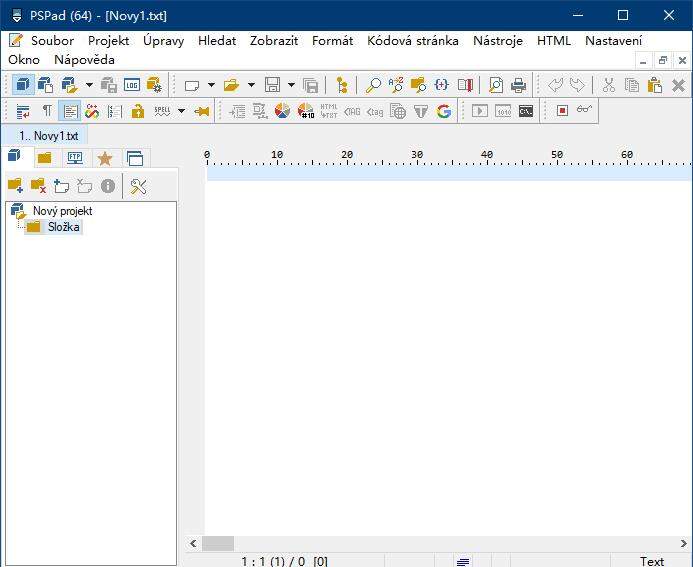Open project settings gear icon
Screen dimensions: 693x567
(x=154, y=84)
